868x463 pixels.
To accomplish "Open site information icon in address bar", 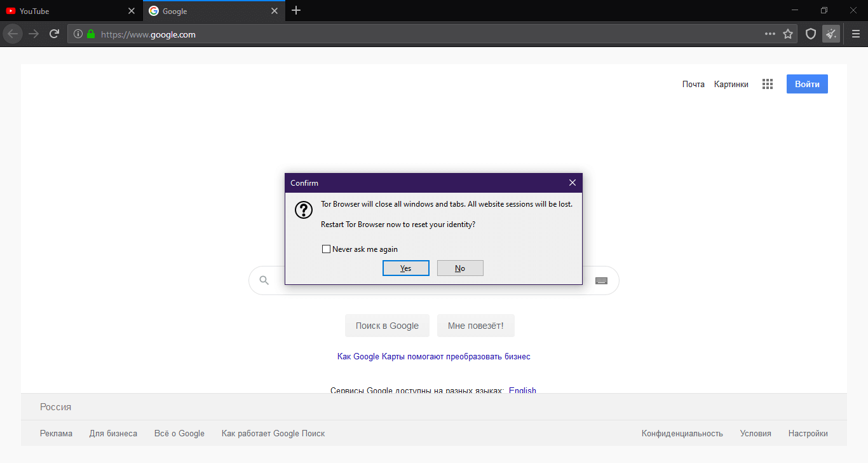I will click(78, 34).
